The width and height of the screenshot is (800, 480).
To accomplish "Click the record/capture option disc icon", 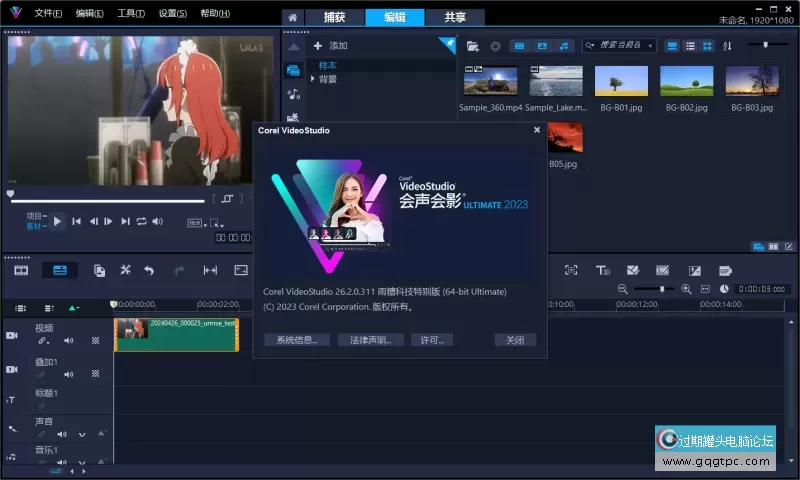I will click(495, 46).
